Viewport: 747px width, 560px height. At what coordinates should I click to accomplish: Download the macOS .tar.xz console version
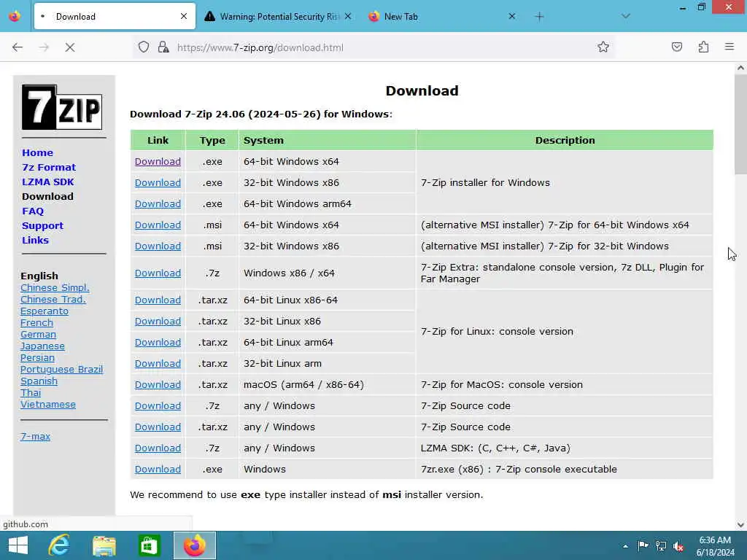tap(158, 385)
